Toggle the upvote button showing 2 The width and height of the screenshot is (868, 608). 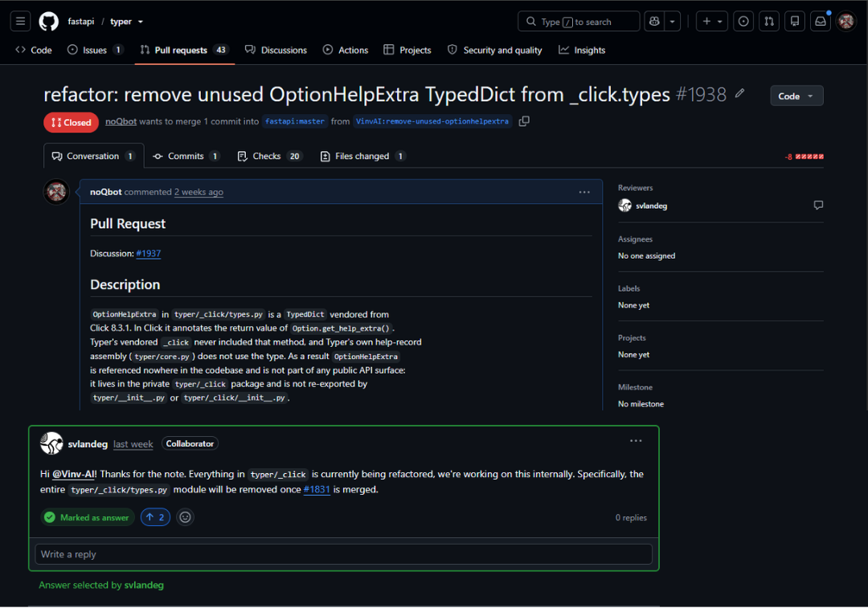point(156,517)
